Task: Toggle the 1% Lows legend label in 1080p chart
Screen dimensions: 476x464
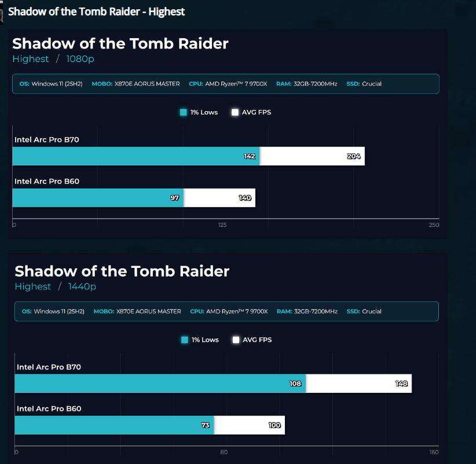Action: [x=204, y=112]
